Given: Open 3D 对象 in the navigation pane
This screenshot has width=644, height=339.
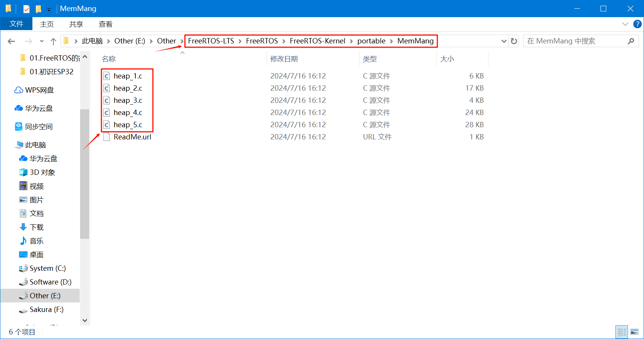Looking at the screenshot, I should tap(37, 172).
